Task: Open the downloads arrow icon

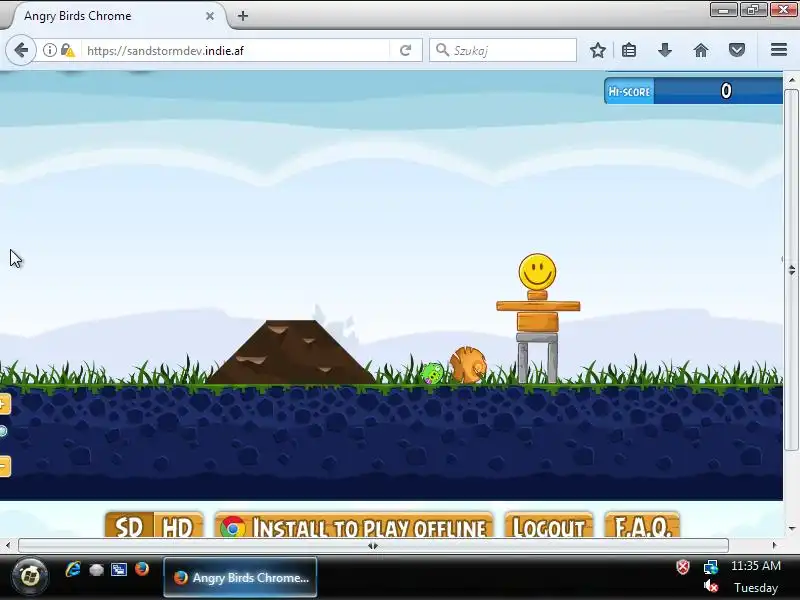Action: [665, 50]
